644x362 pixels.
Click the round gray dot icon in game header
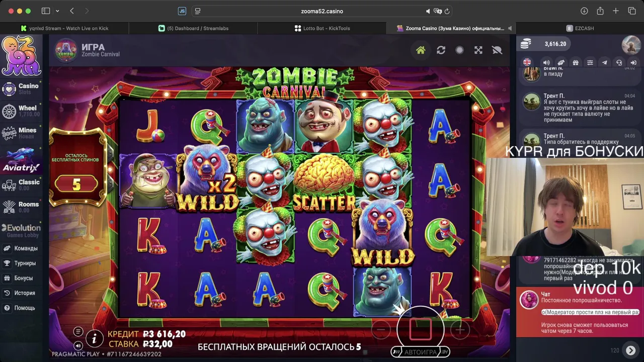pos(459,50)
